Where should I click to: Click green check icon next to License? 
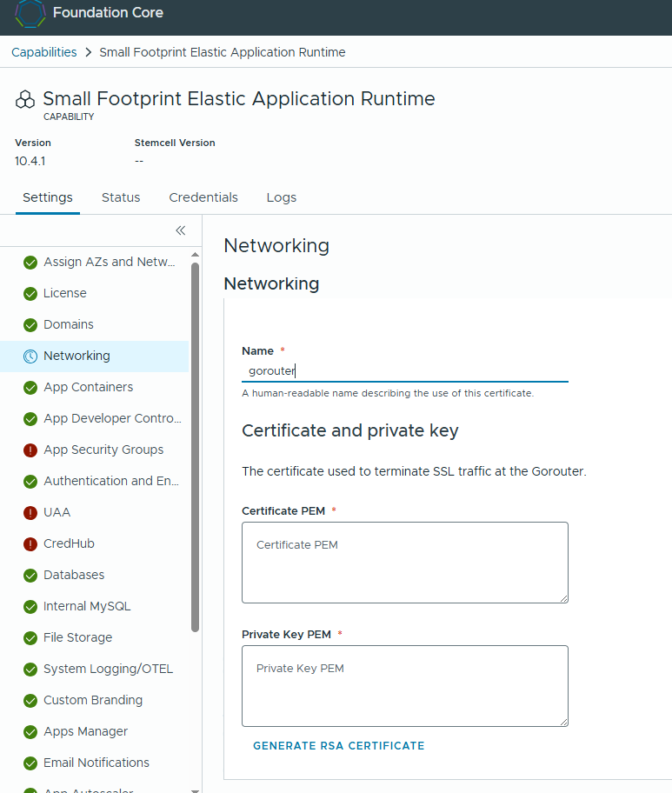(30, 294)
